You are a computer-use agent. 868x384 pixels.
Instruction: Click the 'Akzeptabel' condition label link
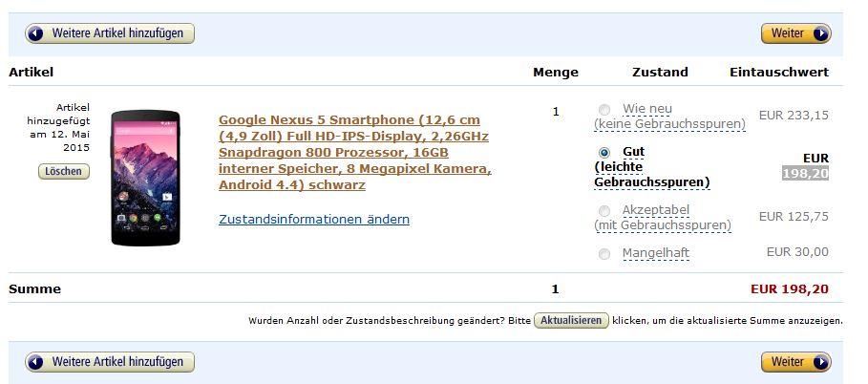(x=655, y=210)
